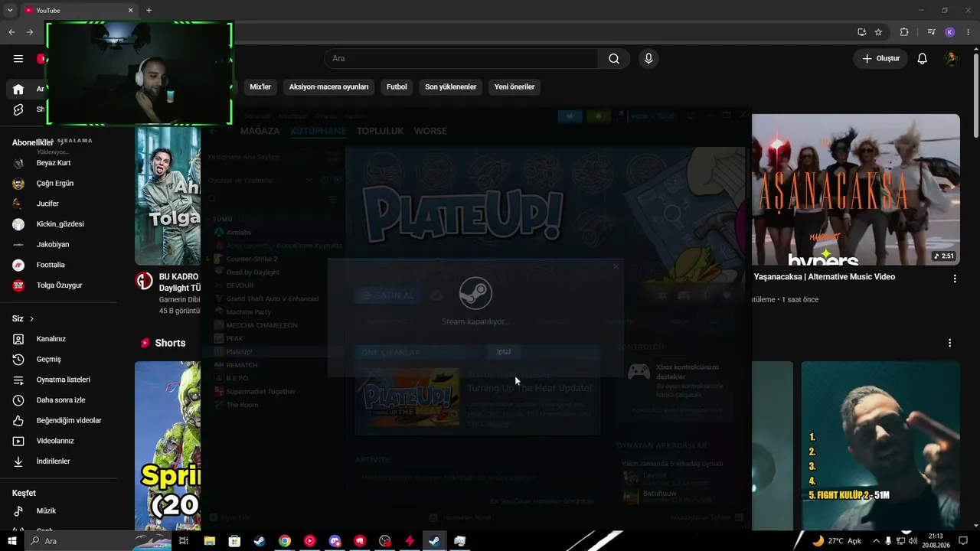Click the Gamerin Dibi channel avatar
The height and width of the screenshot is (551, 980).
click(144, 281)
